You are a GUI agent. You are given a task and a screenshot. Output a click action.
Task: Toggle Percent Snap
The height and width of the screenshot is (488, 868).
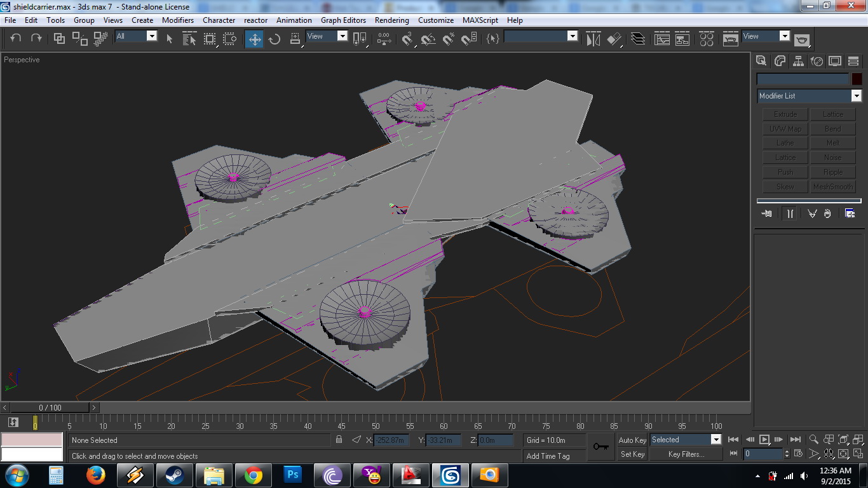(x=448, y=39)
